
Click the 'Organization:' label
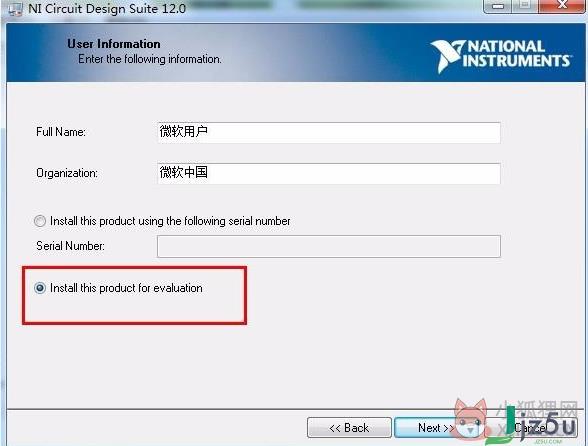point(67,173)
